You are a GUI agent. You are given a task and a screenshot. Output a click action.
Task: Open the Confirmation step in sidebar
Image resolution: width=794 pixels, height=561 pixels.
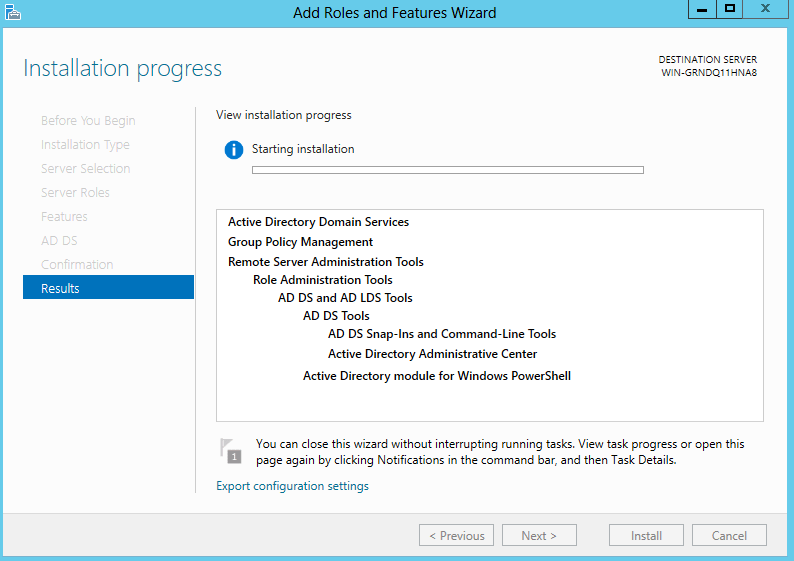[x=77, y=264]
